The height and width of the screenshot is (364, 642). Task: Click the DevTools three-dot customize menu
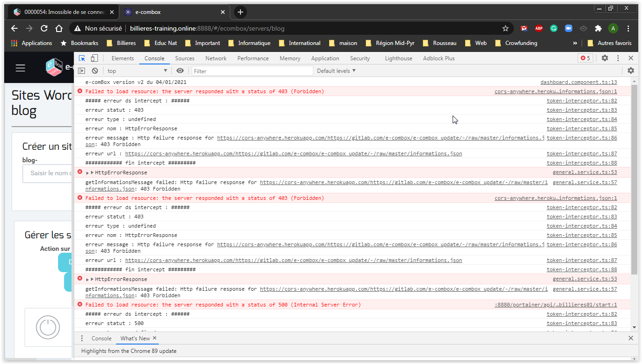(618, 58)
